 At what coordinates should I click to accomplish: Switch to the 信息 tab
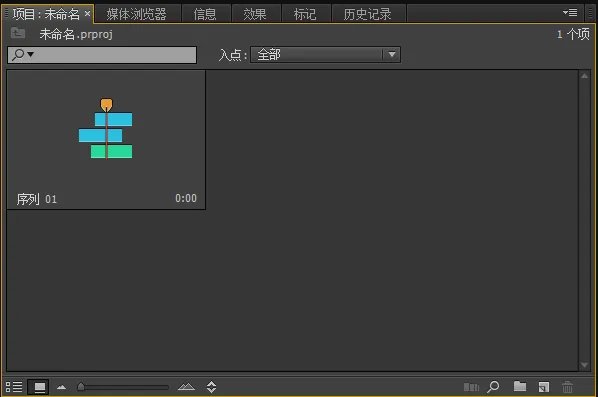[x=205, y=14]
